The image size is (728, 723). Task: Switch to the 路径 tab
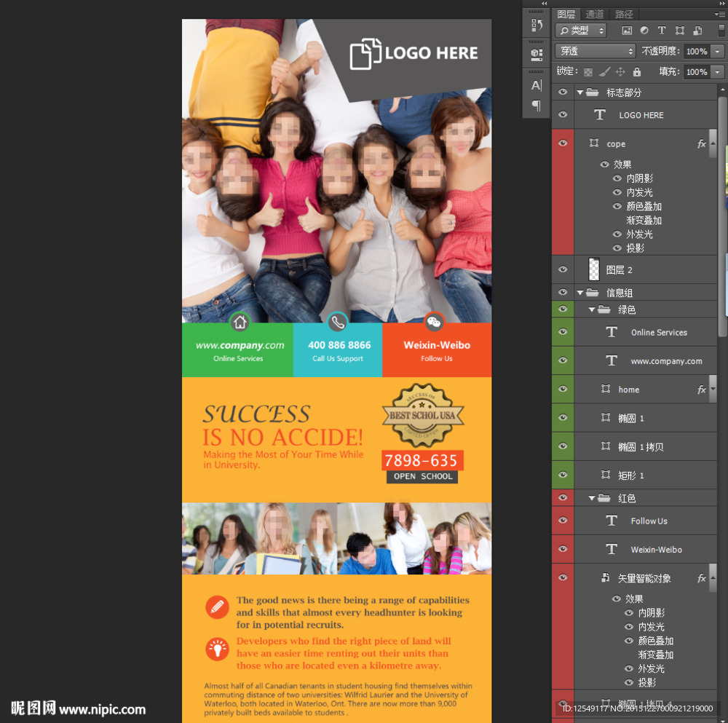[624, 15]
